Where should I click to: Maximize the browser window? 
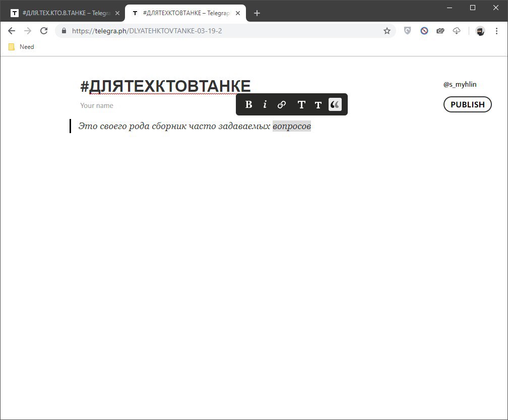(473, 8)
